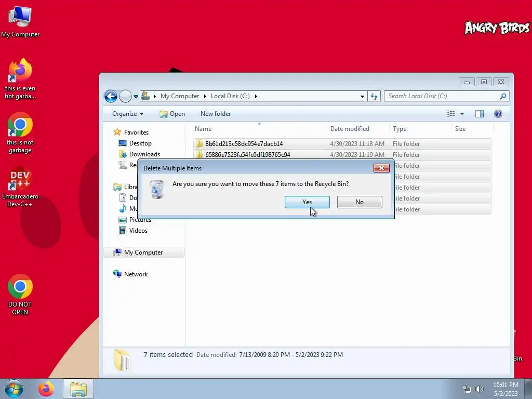Click the Chrome 'this is not garbage' shortcut
The image size is (532, 399).
coord(20,133)
